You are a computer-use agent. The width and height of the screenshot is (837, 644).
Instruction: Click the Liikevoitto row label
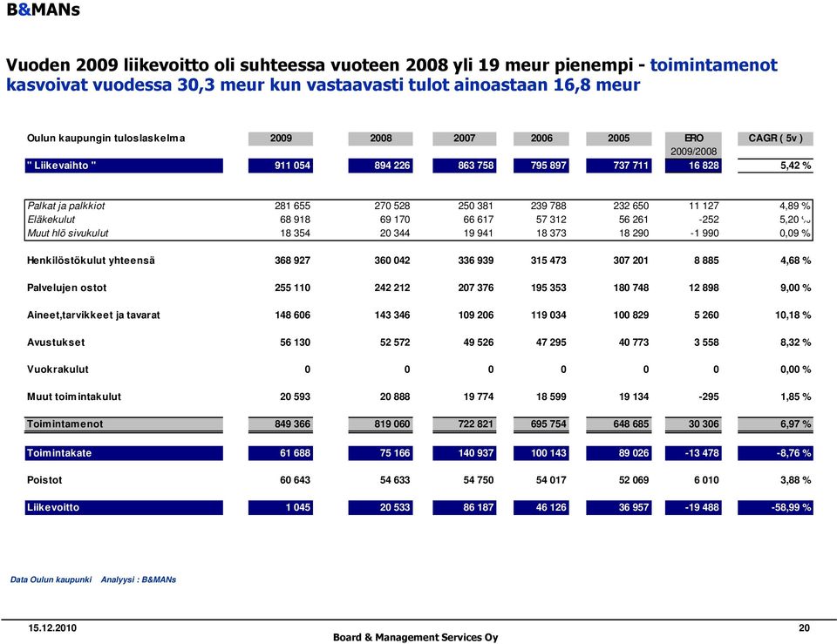pos(124,507)
